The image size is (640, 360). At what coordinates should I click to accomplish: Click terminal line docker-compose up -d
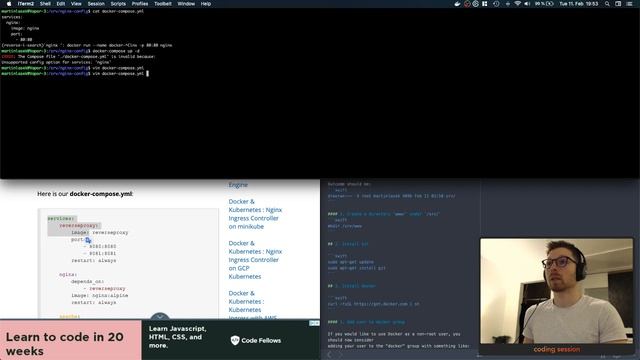click(x=71, y=51)
